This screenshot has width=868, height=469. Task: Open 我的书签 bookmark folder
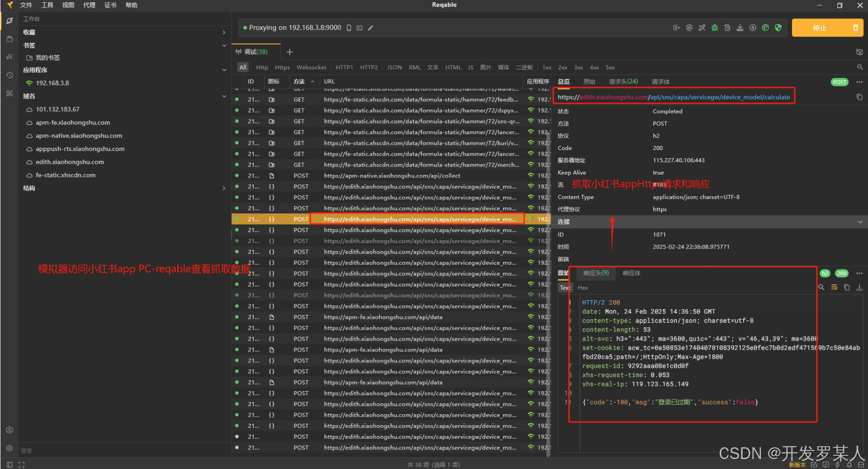pos(48,58)
